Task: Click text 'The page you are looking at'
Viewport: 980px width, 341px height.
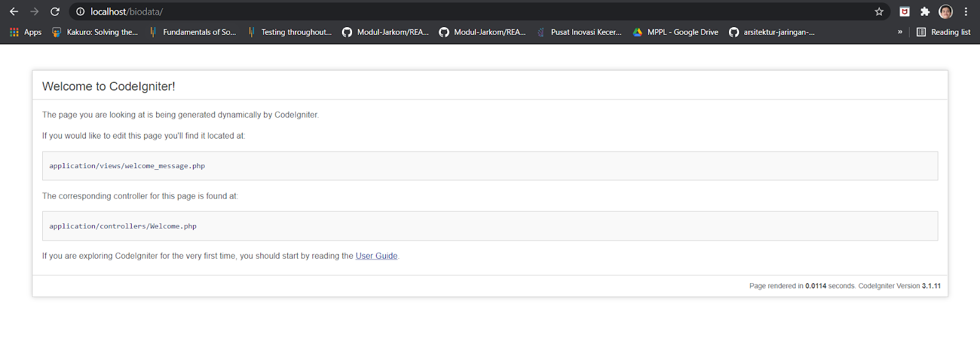Action: (x=94, y=115)
